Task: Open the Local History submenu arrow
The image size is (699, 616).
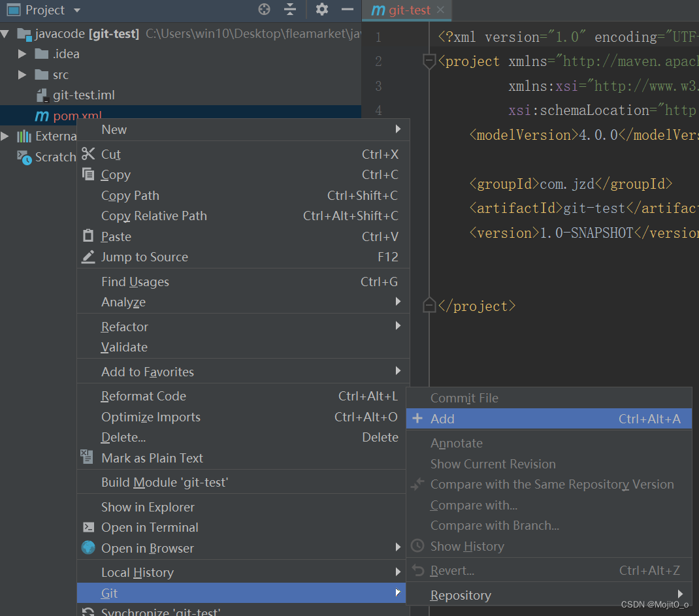Action: click(398, 572)
